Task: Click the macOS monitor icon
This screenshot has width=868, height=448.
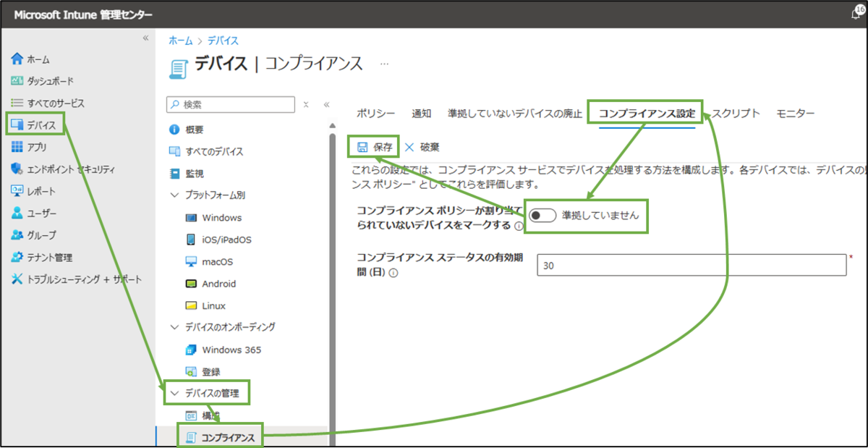Action: [x=191, y=261]
